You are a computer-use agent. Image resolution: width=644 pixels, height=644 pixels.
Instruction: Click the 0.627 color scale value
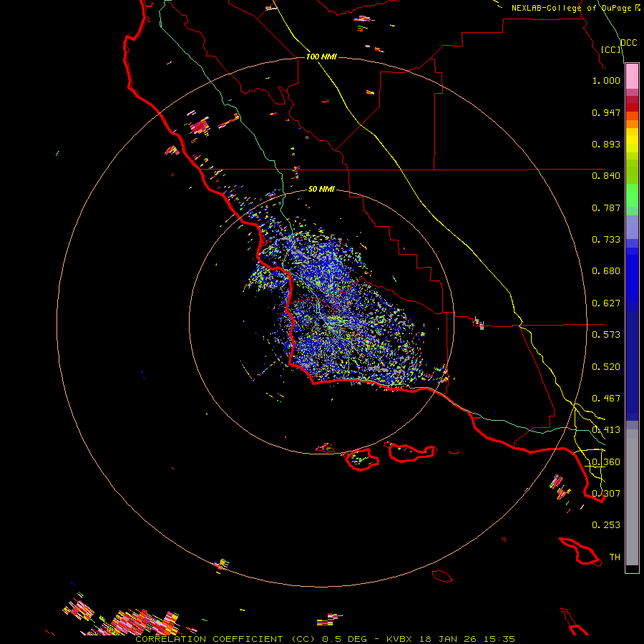pyautogui.click(x=606, y=303)
